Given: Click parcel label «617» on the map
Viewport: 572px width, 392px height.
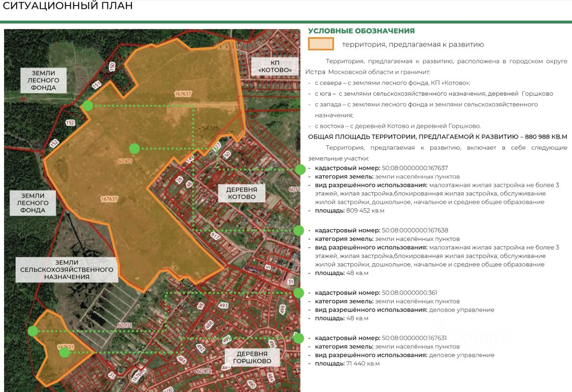Looking at the screenshot, I should (215, 236).
